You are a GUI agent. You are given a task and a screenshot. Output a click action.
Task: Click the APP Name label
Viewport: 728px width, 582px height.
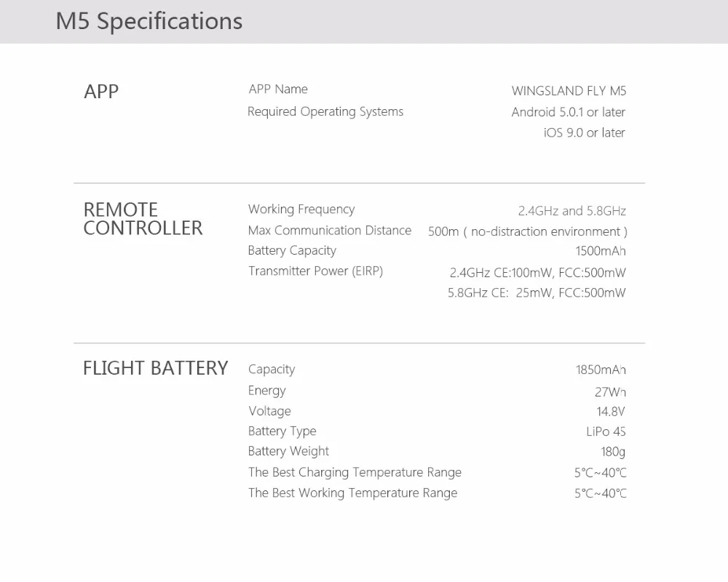point(278,89)
